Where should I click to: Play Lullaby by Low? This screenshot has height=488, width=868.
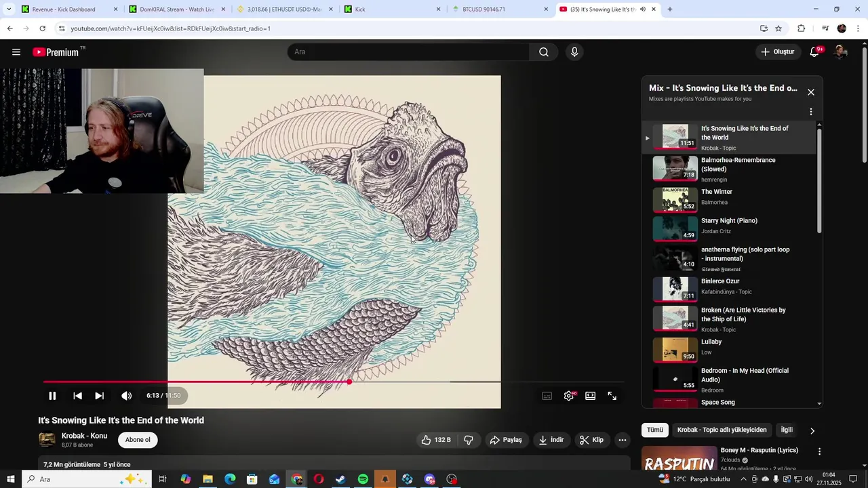pyautogui.click(x=729, y=348)
